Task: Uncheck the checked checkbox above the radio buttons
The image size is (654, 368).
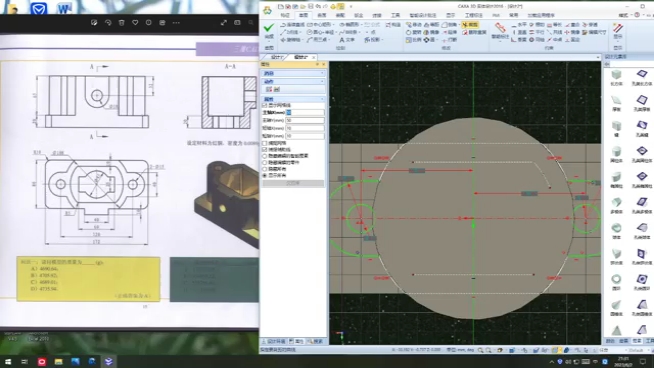Action: pyautogui.click(x=264, y=149)
